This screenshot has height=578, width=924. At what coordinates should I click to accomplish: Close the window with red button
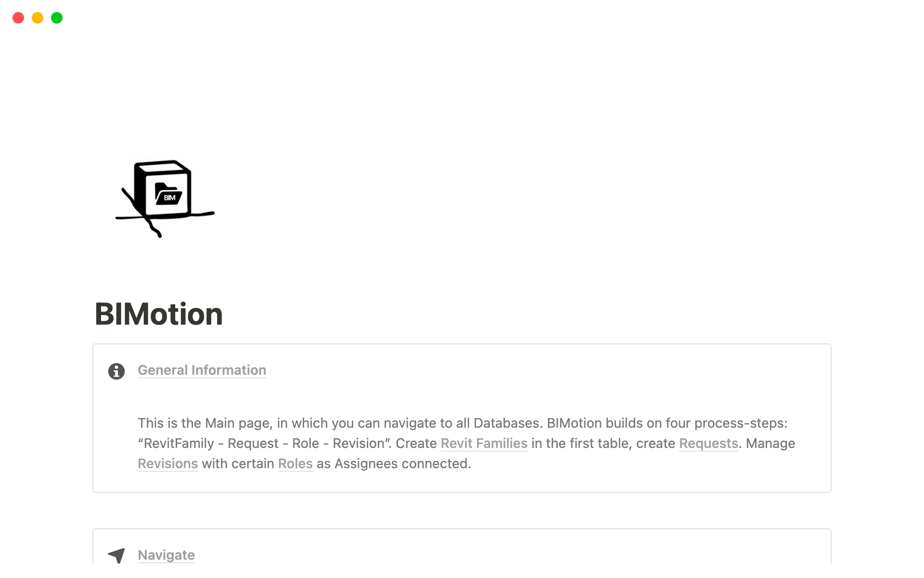click(x=18, y=18)
